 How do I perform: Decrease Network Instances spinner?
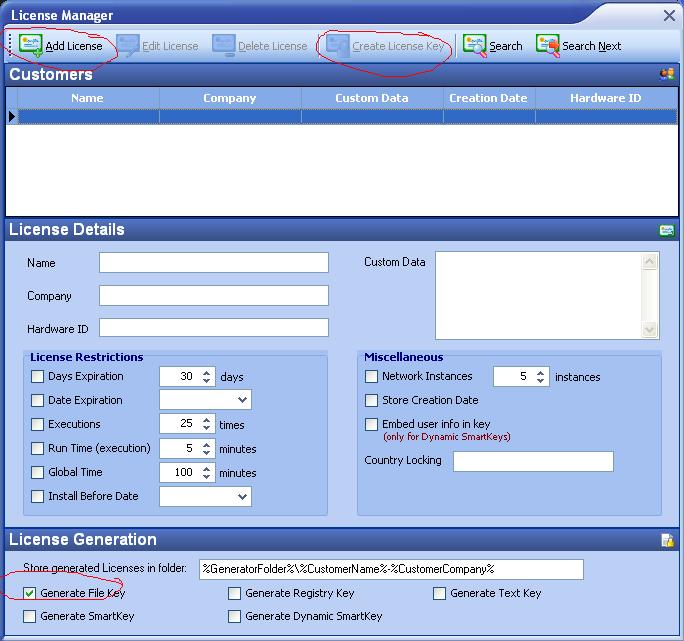[540, 381]
